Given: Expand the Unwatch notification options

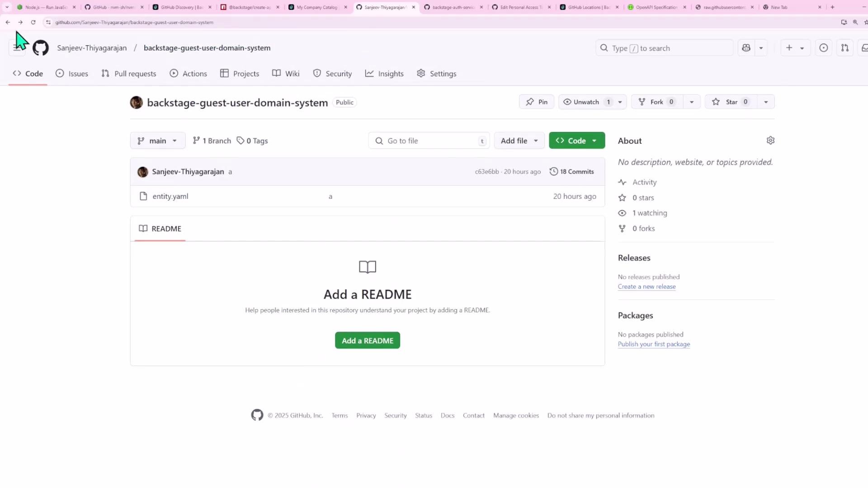Looking at the screenshot, I should point(620,102).
